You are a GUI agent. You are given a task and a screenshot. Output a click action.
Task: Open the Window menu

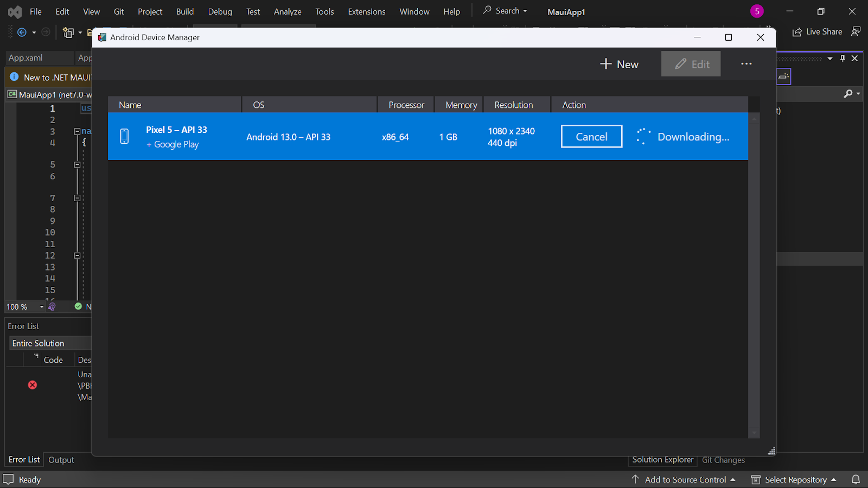click(x=414, y=11)
